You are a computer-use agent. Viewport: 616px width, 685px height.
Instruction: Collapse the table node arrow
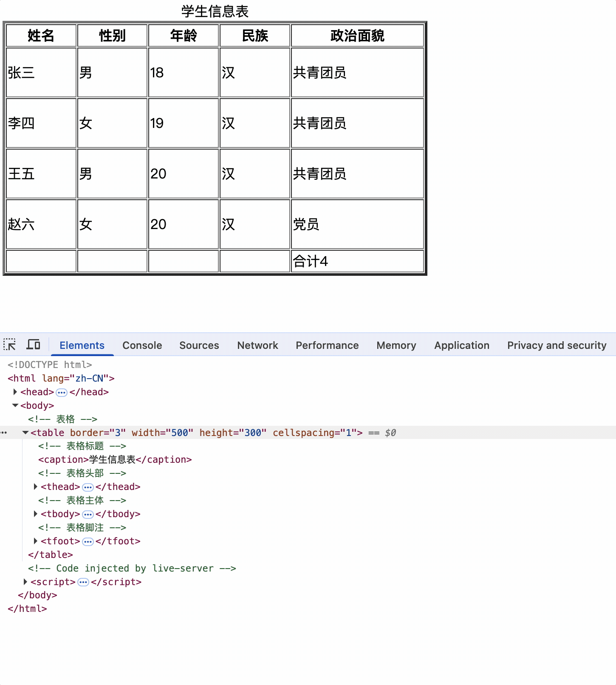click(25, 433)
